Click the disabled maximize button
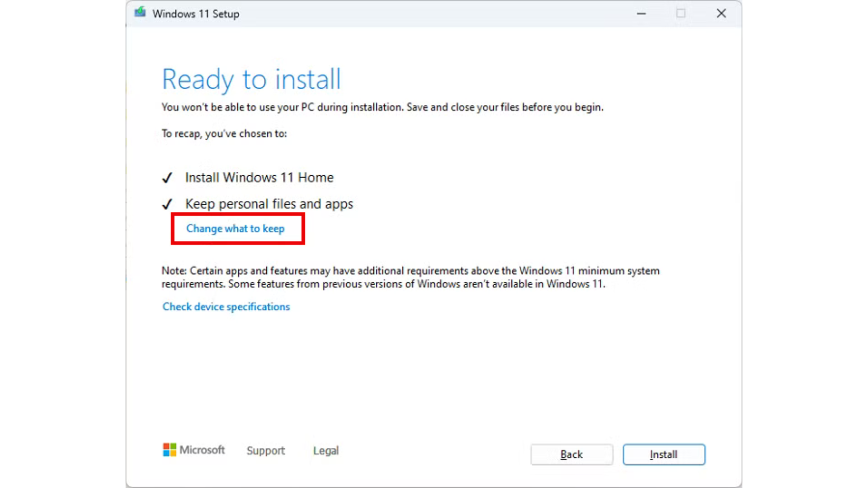 pos(681,14)
